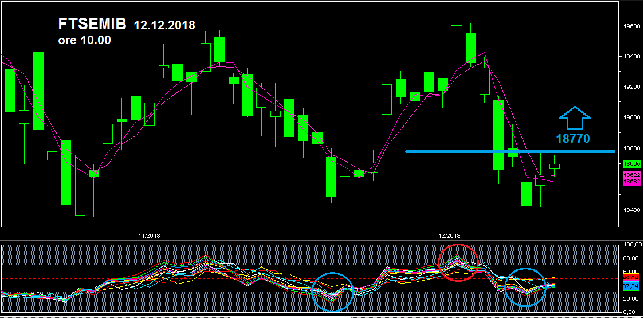Image resolution: width=644 pixels, height=318 pixels.
Task: Click the 'ore 10.00' time label
Action: point(85,41)
